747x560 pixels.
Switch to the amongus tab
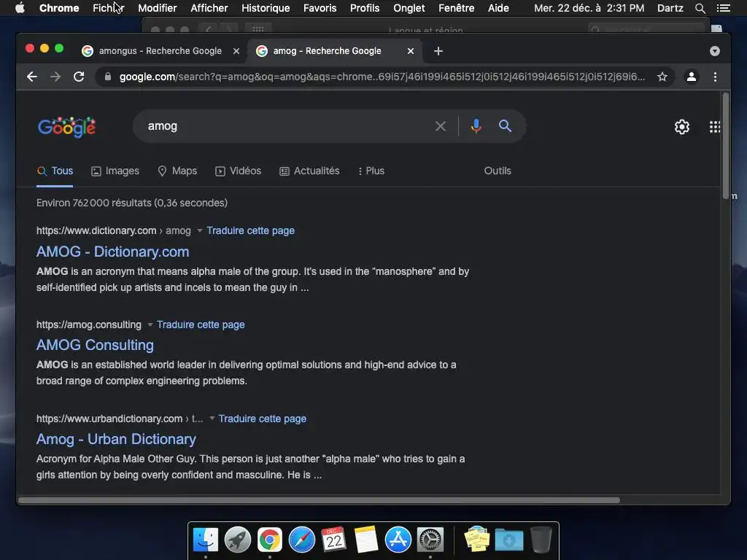[x=160, y=51]
